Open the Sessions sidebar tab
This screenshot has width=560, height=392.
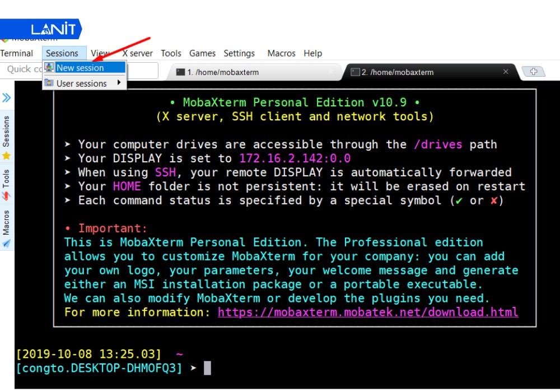[6, 137]
